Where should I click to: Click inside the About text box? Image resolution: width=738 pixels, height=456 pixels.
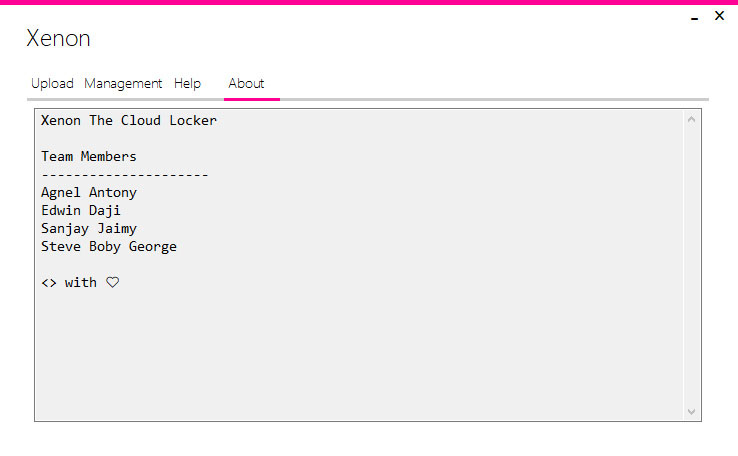[368, 265]
